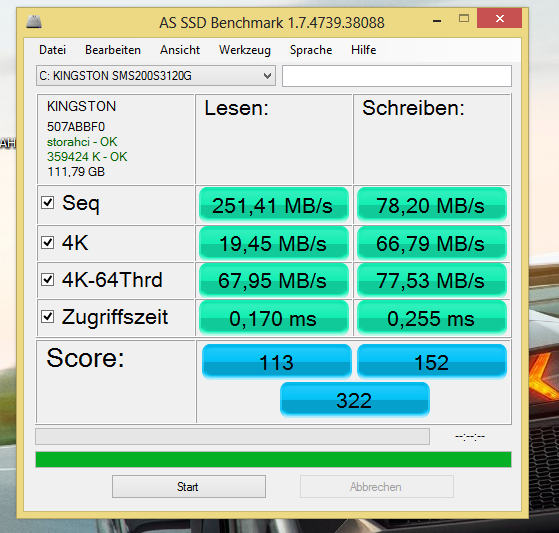Click the AS SSD Benchmark drive icon in title bar

pos(34,22)
